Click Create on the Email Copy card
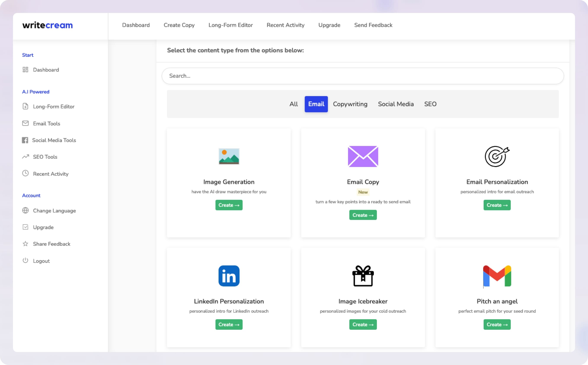Viewport: 588px width, 365px height. point(363,215)
